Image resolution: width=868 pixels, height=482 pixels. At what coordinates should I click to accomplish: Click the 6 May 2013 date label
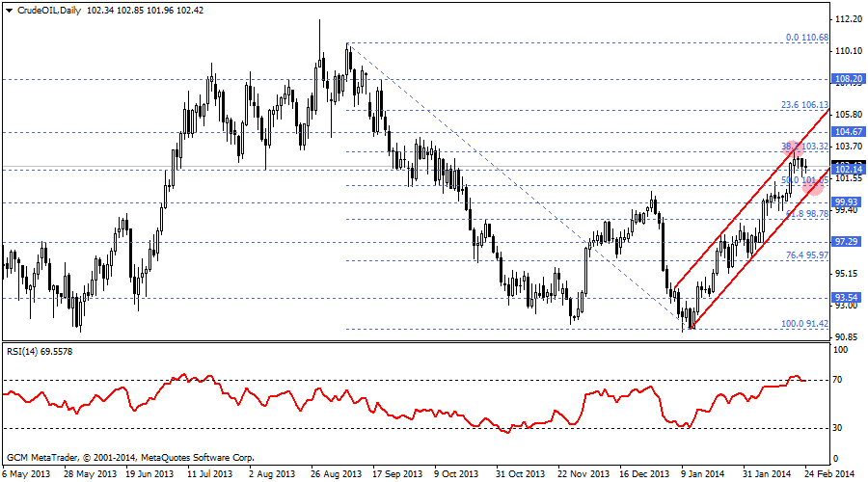pos(29,474)
